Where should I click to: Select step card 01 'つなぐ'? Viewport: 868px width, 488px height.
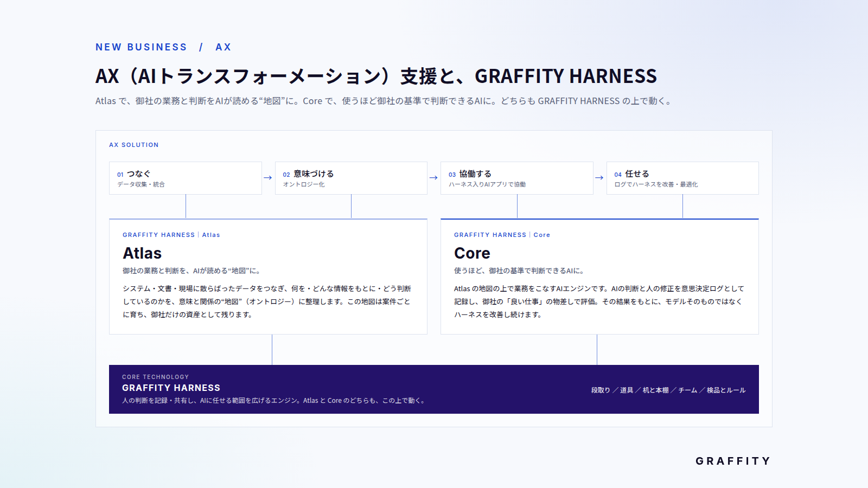point(186,178)
